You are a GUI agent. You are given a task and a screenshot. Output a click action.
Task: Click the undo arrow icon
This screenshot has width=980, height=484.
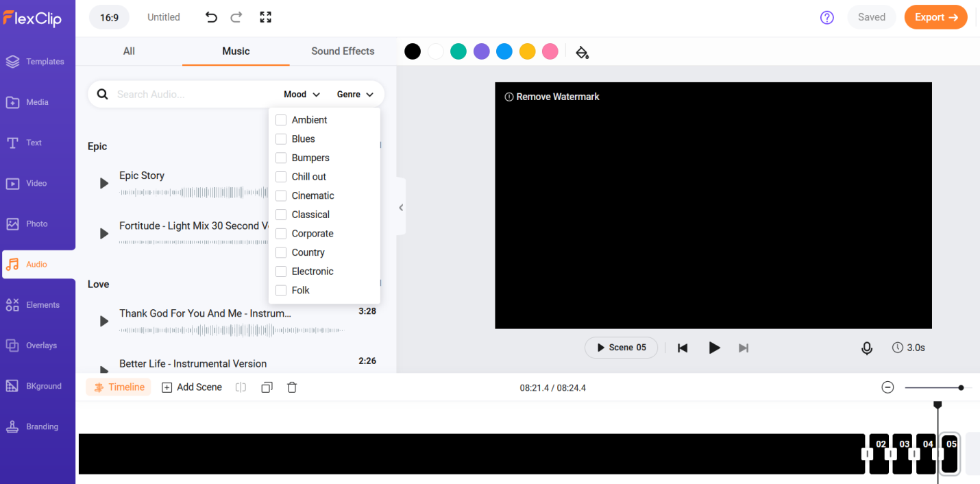click(x=211, y=17)
